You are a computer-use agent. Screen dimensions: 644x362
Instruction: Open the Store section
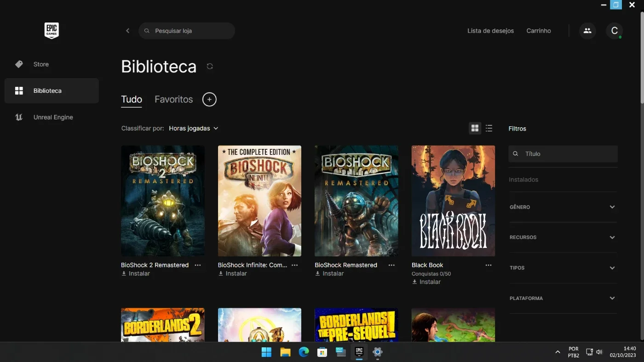click(52, 64)
